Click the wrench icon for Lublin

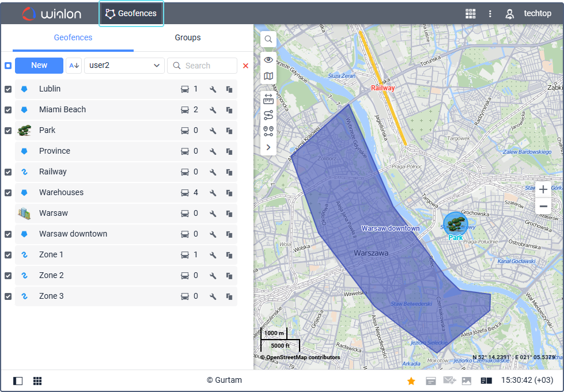(x=213, y=89)
